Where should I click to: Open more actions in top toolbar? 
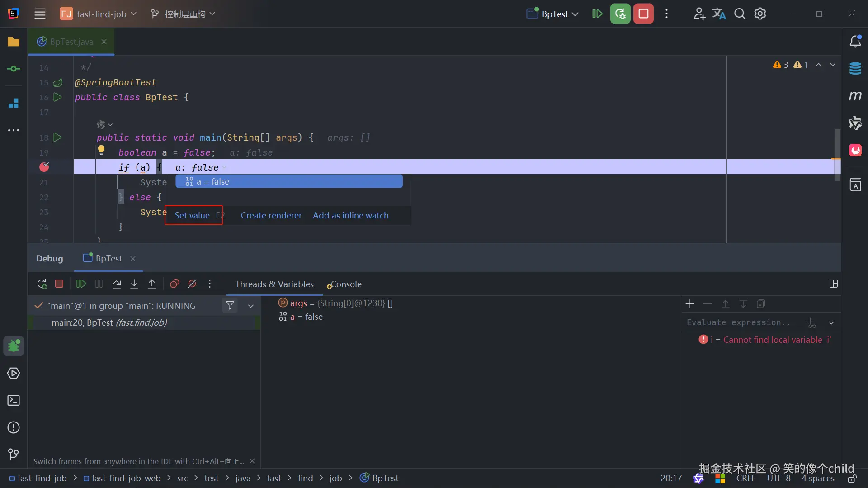tap(666, 14)
